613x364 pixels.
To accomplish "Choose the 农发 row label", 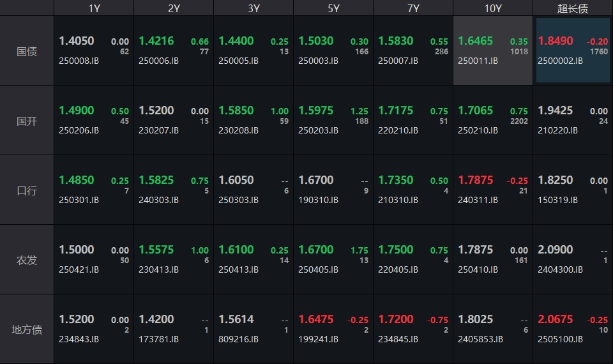I will [27, 260].
